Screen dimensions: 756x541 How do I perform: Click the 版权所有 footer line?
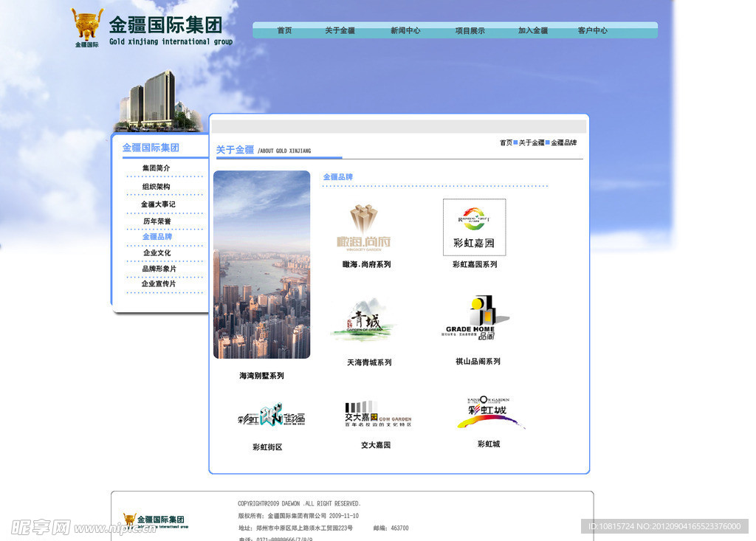(298, 516)
